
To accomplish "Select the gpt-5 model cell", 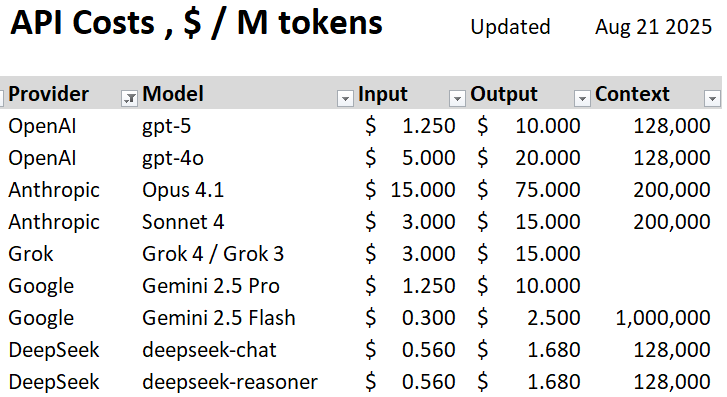I will click(166, 126).
